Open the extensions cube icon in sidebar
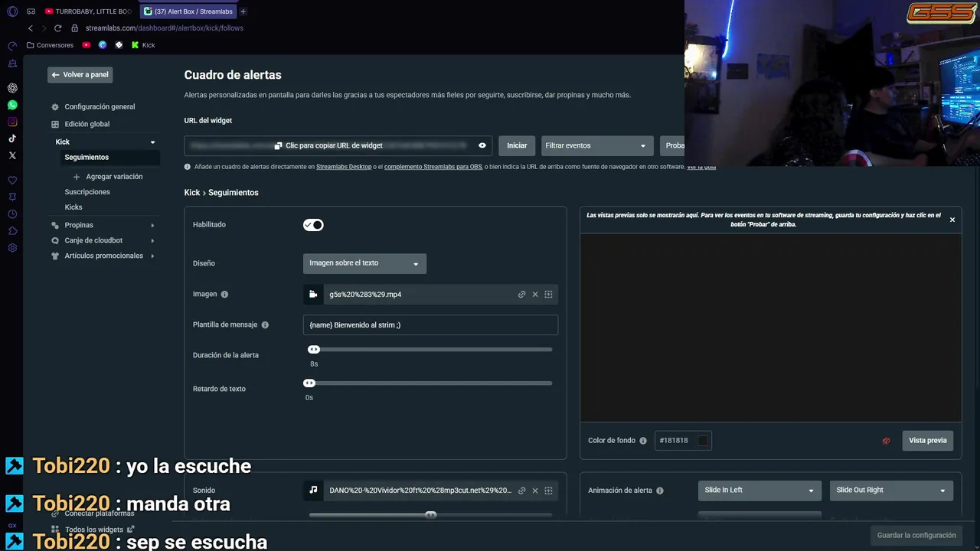980x551 pixels. [x=12, y=231]
